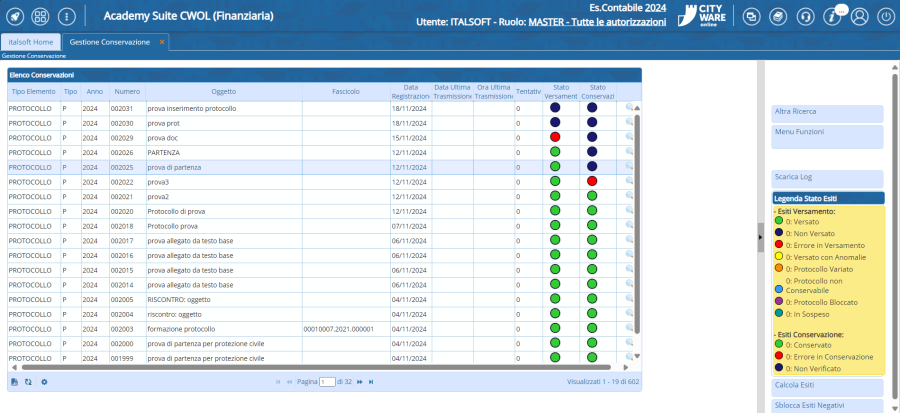This screenshot has height=413, width=900.
Task: Sort by the Data Registrazione column header
Action: tap(410, 91)
